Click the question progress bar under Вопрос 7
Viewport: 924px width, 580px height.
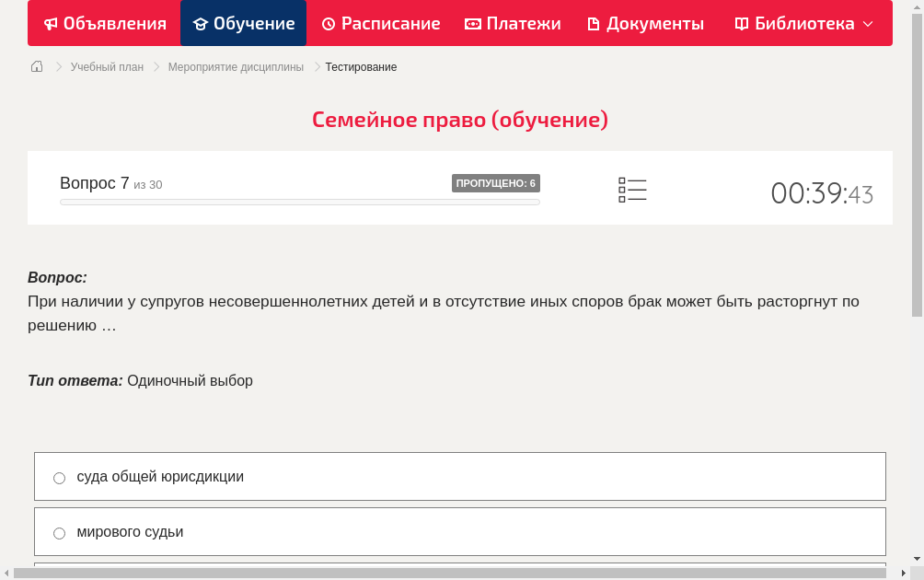point(299,202)
